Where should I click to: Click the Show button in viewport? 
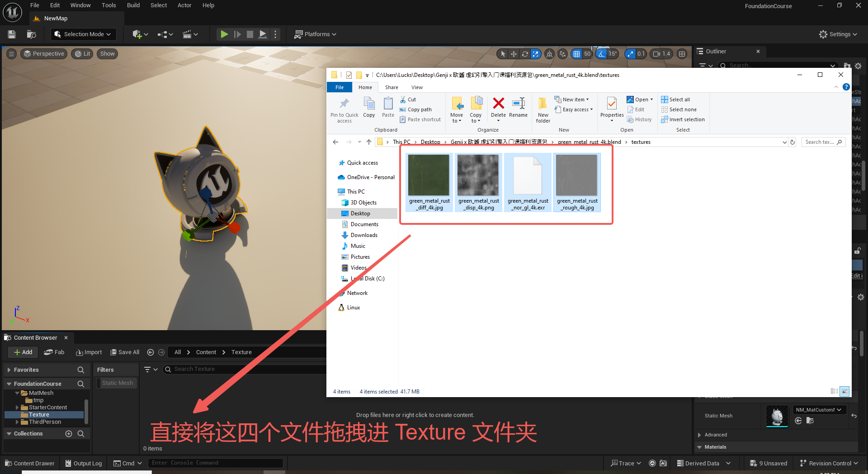point(107,54)
